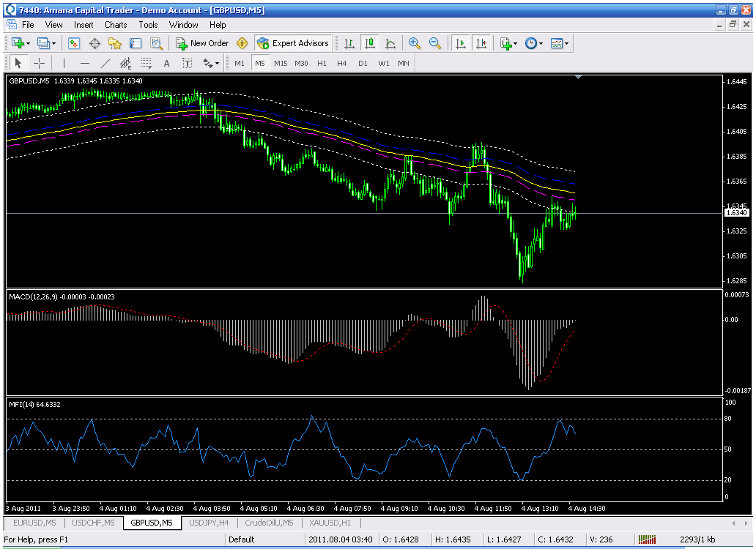The image size is (756, 549).
Task: Select the H1 timeframe
Action: tap(322, 63)
